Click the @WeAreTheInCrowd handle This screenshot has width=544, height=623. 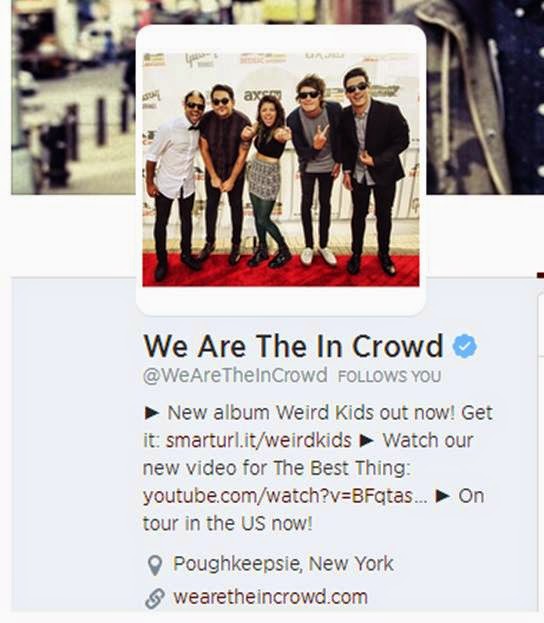point(235,375)
